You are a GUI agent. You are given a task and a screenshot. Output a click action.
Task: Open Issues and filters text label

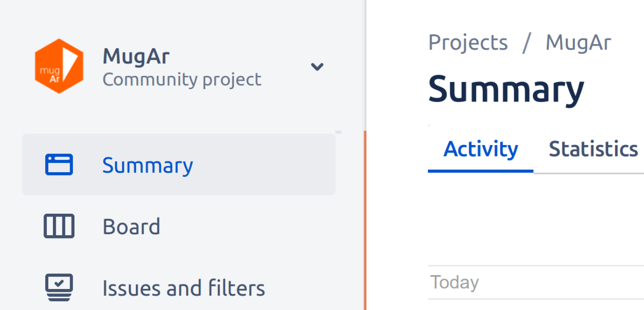(x=184, y=288)
